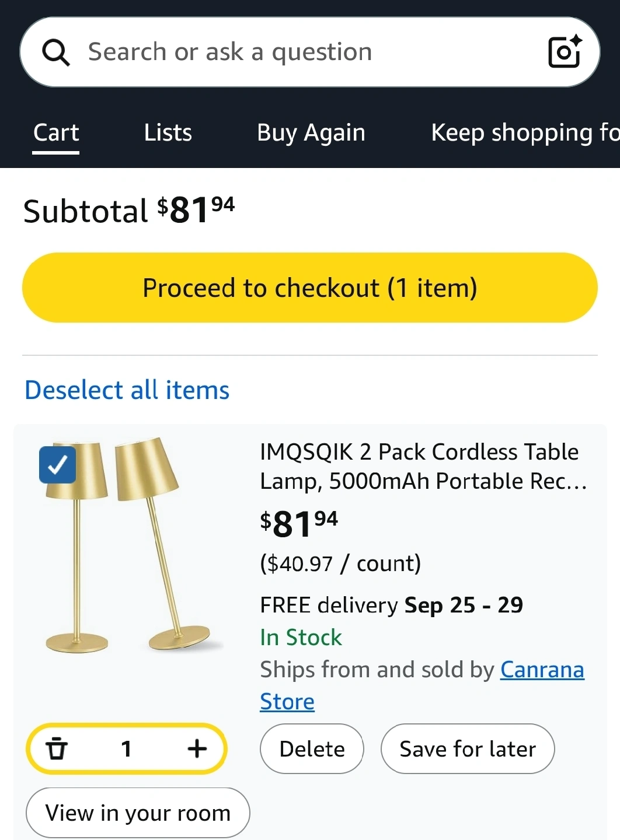Screen dimensions: 620x840
Task: Switch to the Lists tab
Action: [168, 133]
